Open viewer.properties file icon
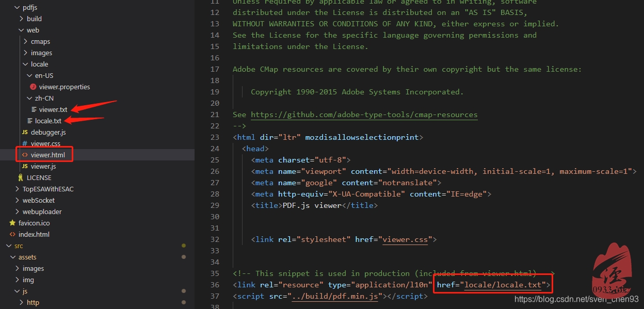This screenshot has width=644, height=309. [34, 87]
